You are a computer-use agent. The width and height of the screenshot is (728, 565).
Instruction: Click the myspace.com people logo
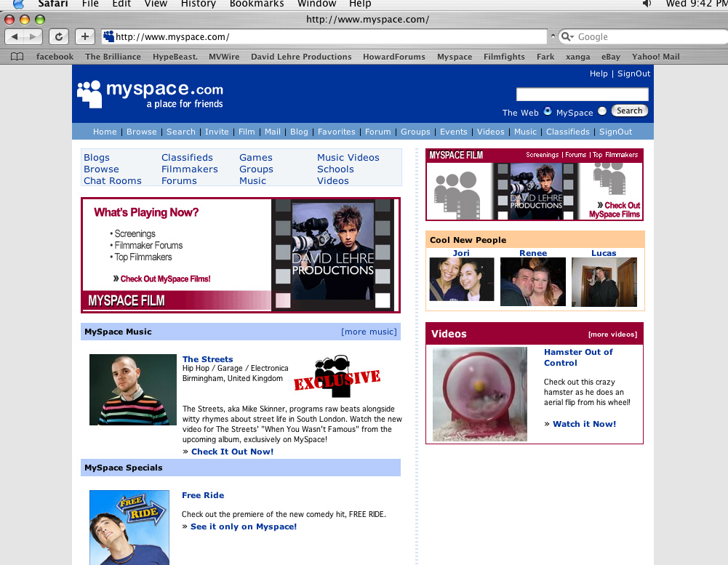(89, 95)
